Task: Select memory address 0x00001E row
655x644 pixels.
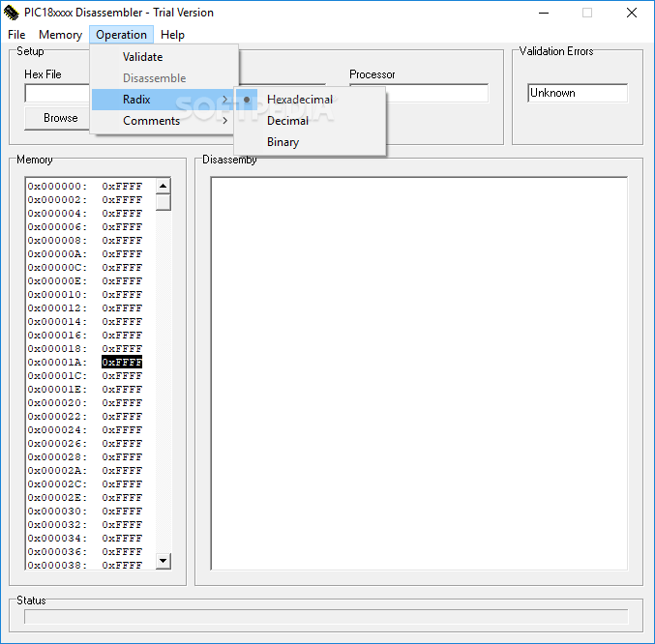Action: pyautogui.click(x=85, y=390)
